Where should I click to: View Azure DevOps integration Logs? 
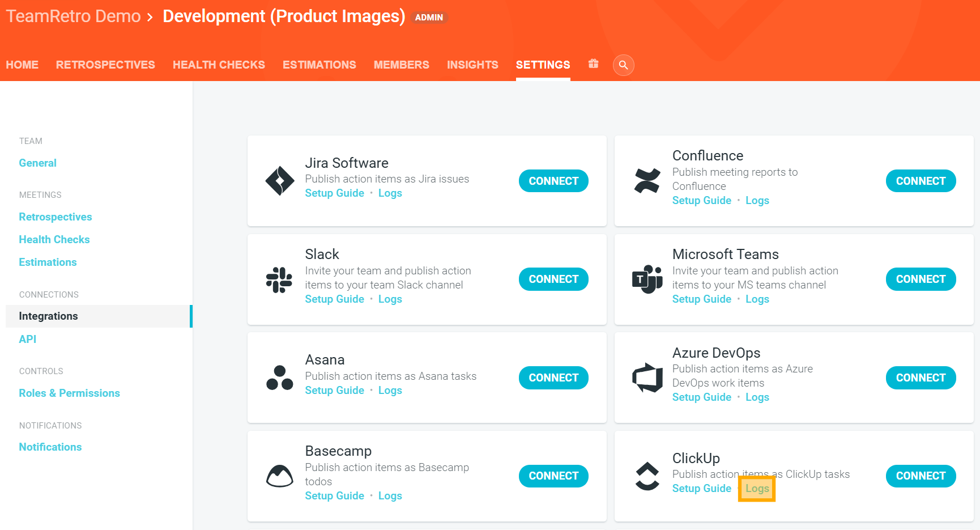point(757,397)
